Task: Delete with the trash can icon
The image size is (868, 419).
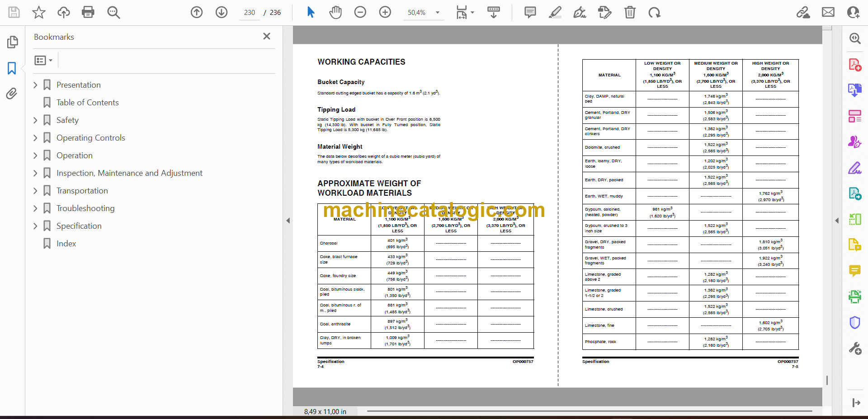Action: (x=630, y=12)
